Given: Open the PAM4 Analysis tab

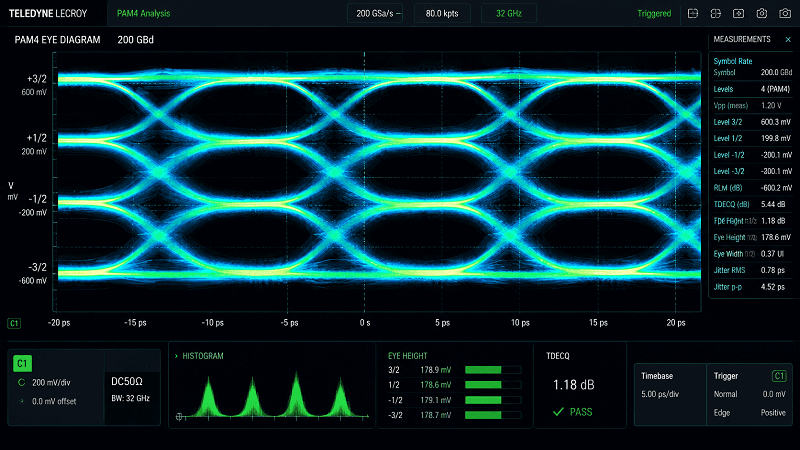Looking at the screenshot, I should [143, 14].
